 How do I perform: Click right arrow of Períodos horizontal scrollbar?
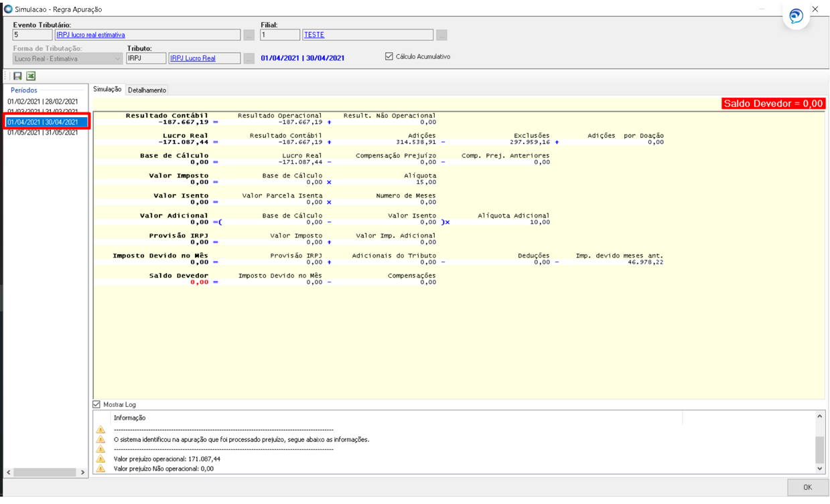83,473
